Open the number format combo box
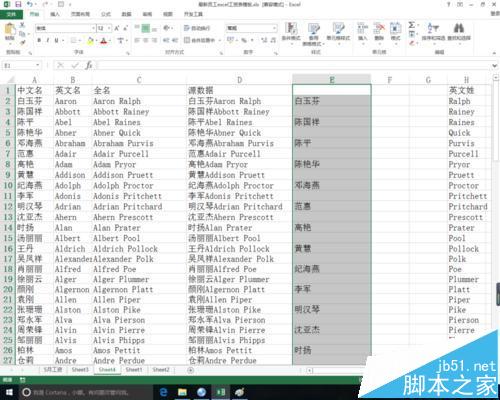Viewport: 500px width, 400px height. coord(251,28)
